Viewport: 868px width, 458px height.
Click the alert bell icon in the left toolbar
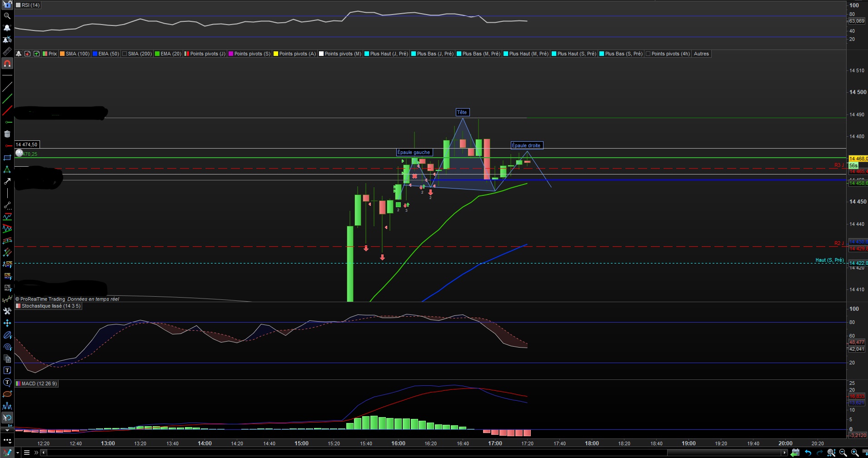coord(7,28)
